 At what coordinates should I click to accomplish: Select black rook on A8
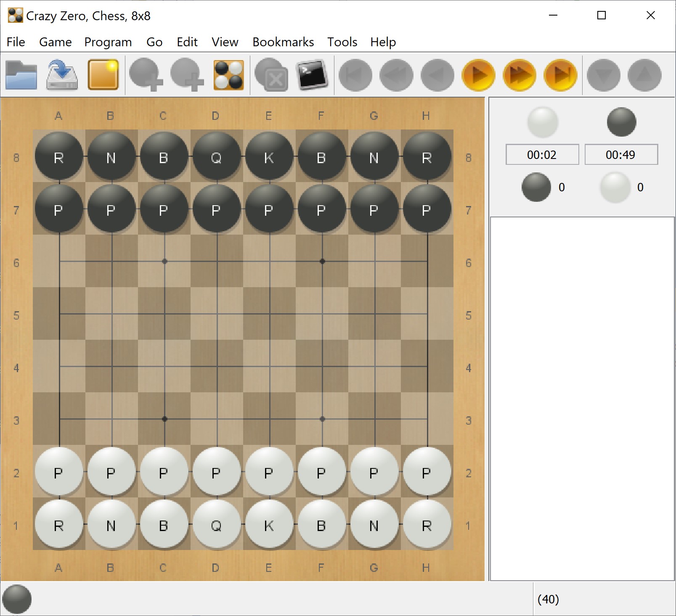click(59, 156)
